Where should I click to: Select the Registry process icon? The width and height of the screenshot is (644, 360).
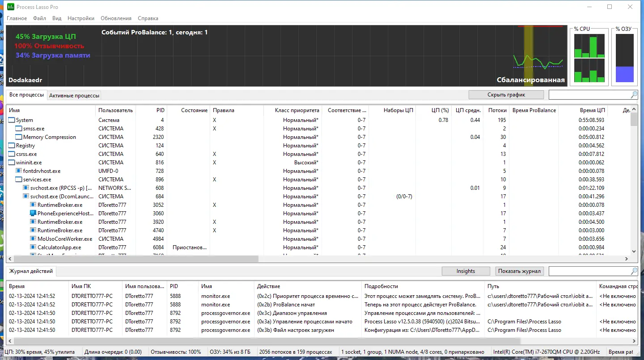[x=12, y=146]
